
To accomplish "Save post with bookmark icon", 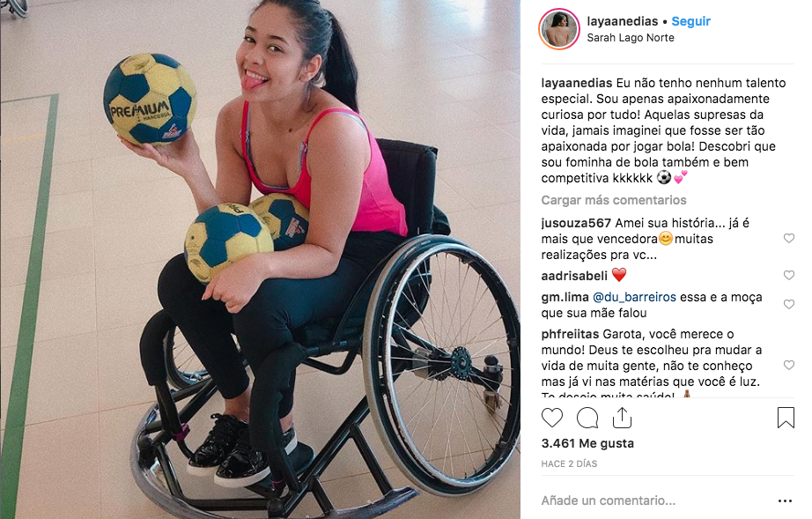I will [785, 418].
